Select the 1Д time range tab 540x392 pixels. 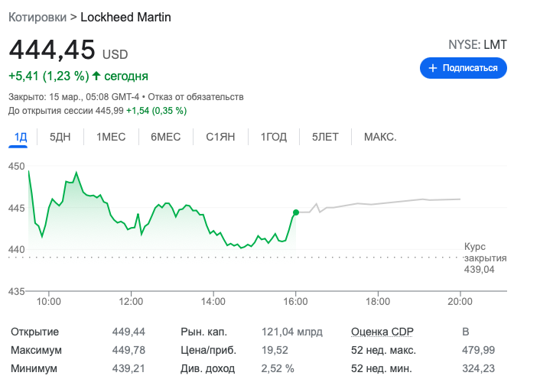tap(21, 137)
